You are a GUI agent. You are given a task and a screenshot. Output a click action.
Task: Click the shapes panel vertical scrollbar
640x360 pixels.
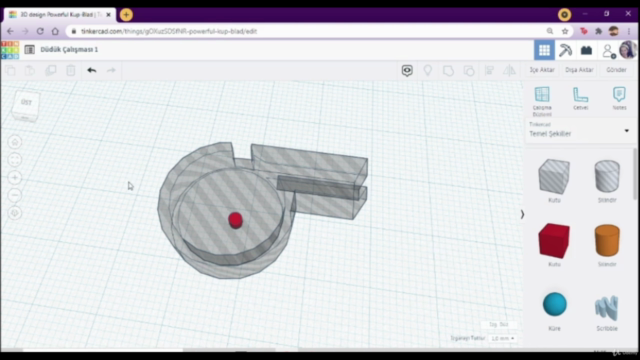[635, 175]
